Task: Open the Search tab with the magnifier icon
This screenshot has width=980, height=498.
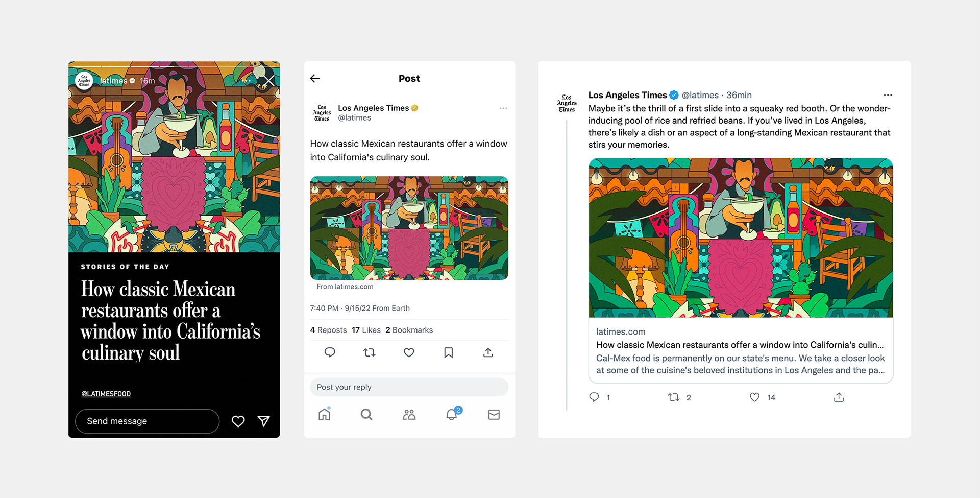Action: tap(366, 414)
